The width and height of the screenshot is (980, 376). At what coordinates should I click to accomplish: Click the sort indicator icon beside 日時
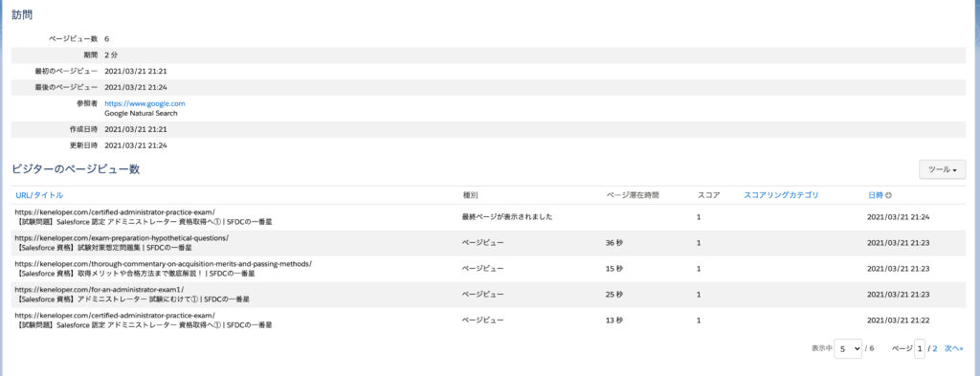889,195
